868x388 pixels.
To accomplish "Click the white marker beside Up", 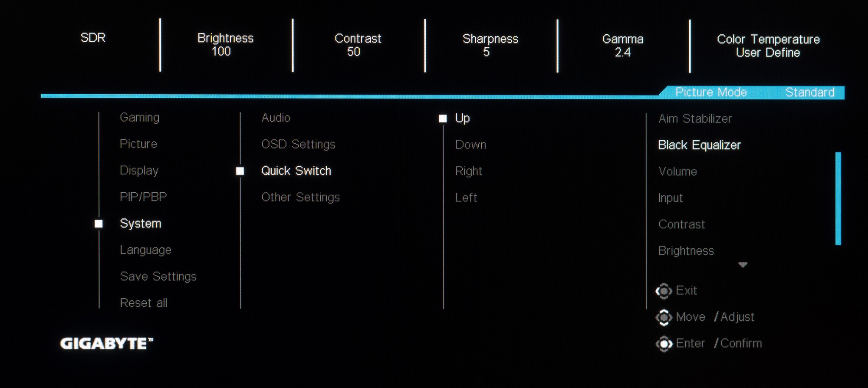I will coord(443,119).
